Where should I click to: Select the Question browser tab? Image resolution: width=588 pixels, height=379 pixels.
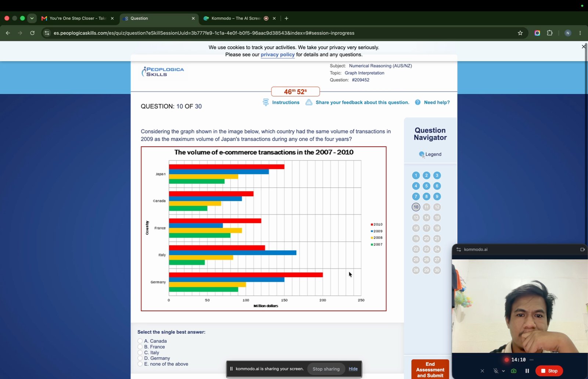tap(158, 18)
